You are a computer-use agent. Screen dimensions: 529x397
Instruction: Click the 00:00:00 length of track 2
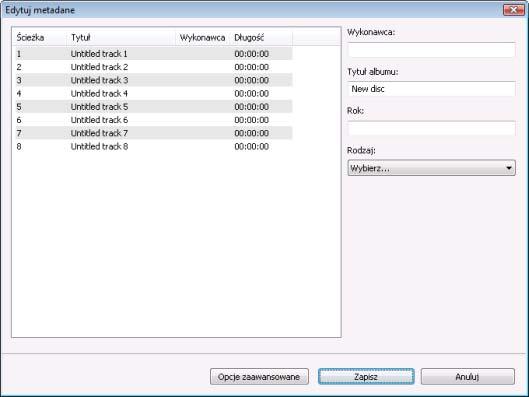pyautogui.click(x=252, y=67)
